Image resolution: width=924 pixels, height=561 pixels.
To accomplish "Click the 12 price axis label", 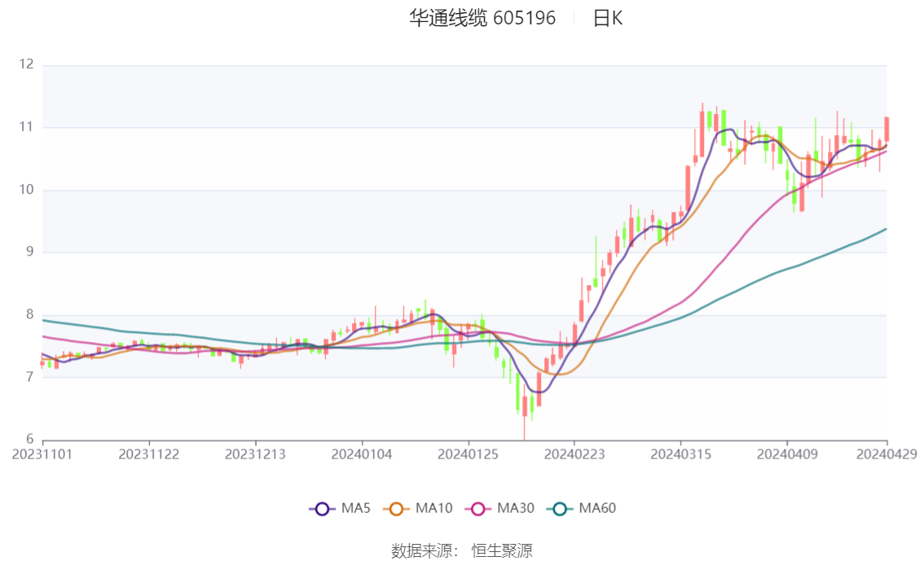I will pos(27,64).
